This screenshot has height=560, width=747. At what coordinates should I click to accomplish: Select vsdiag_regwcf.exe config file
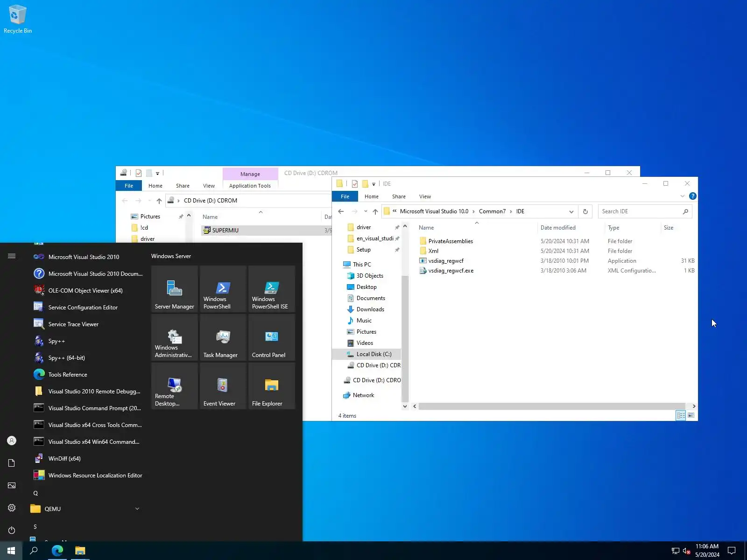pyautogui.click(x=451, y=271)
